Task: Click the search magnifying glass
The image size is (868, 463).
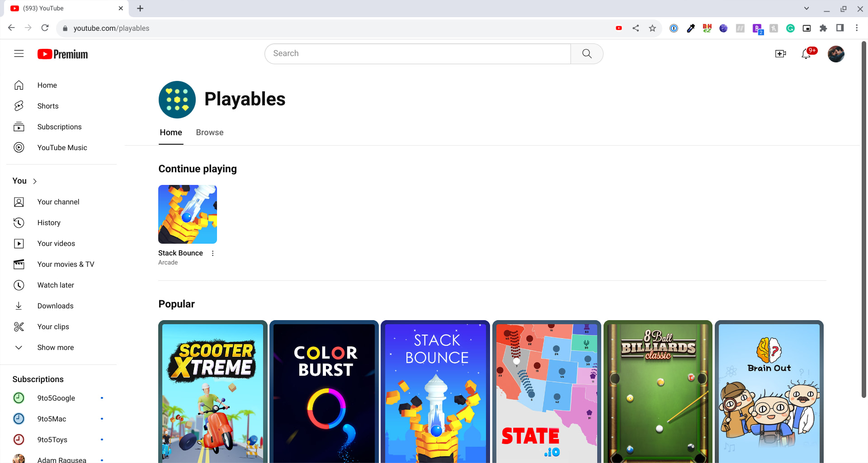Action: point(586,53)
